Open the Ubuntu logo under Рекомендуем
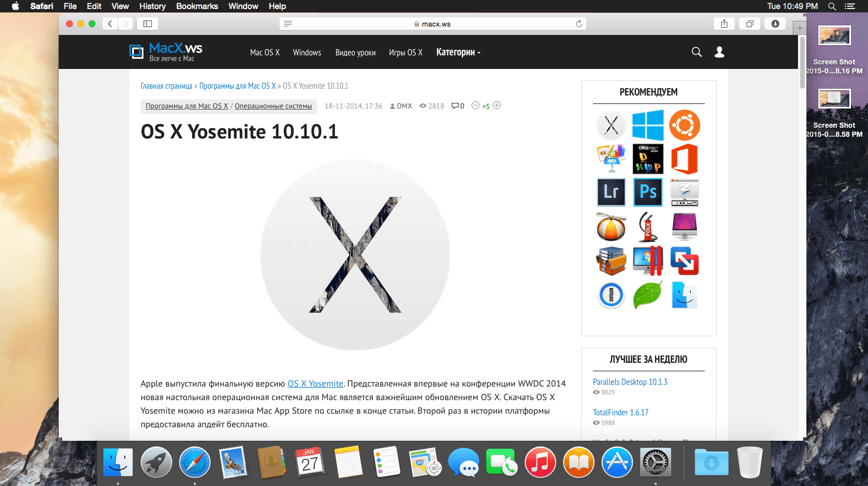This screenshot has width=868, height=486. coord(684,125)
